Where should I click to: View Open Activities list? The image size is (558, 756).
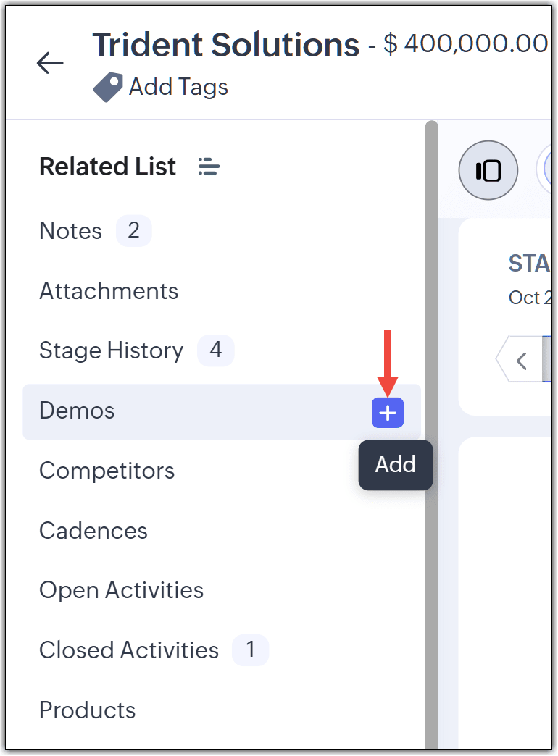[x=122, y=590]
